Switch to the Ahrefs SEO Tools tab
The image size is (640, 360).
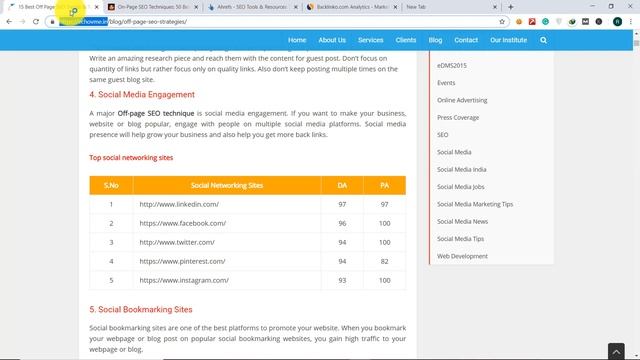(253, 7)
